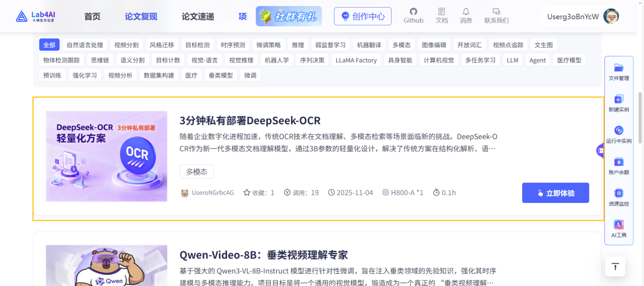Click the 消息 notification bell icon
644x286 pixels.
pos(466,12)
